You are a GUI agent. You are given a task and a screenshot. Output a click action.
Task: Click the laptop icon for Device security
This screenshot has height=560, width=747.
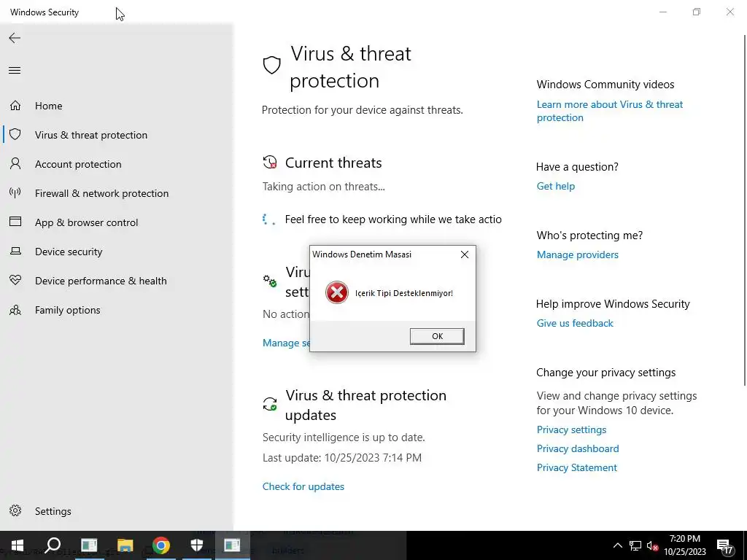(x=15, y=251)
